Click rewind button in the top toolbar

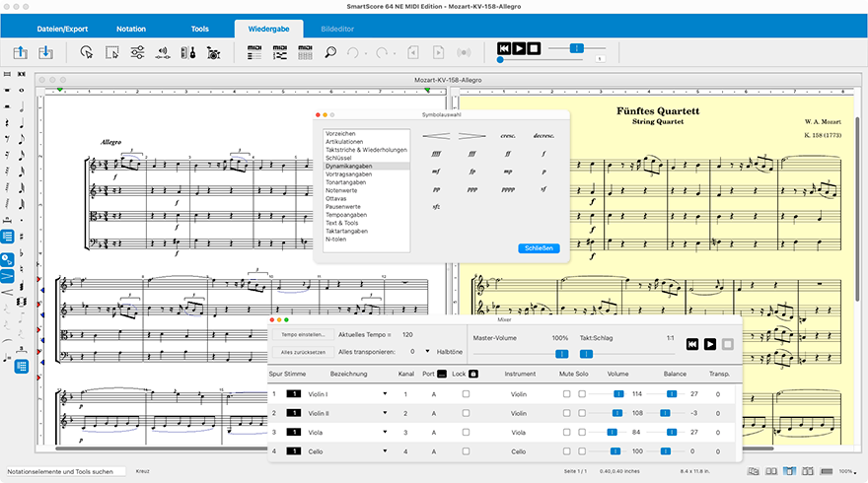click(x=504, y=48)
